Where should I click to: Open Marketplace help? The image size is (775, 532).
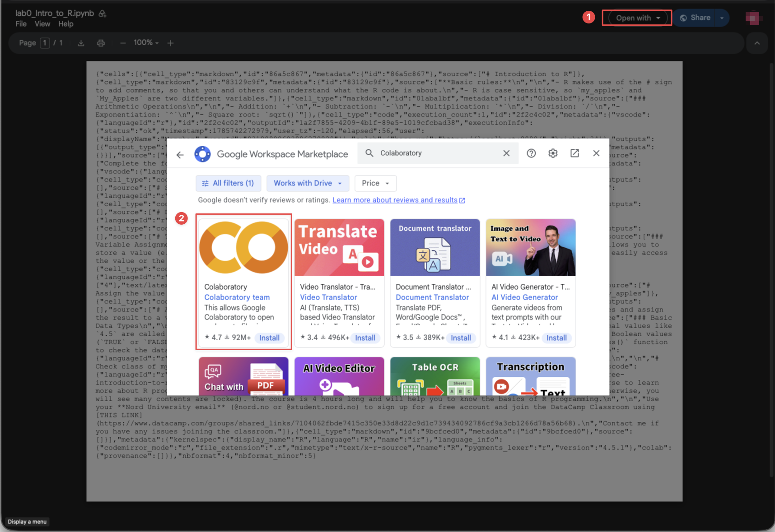point(531,153)
